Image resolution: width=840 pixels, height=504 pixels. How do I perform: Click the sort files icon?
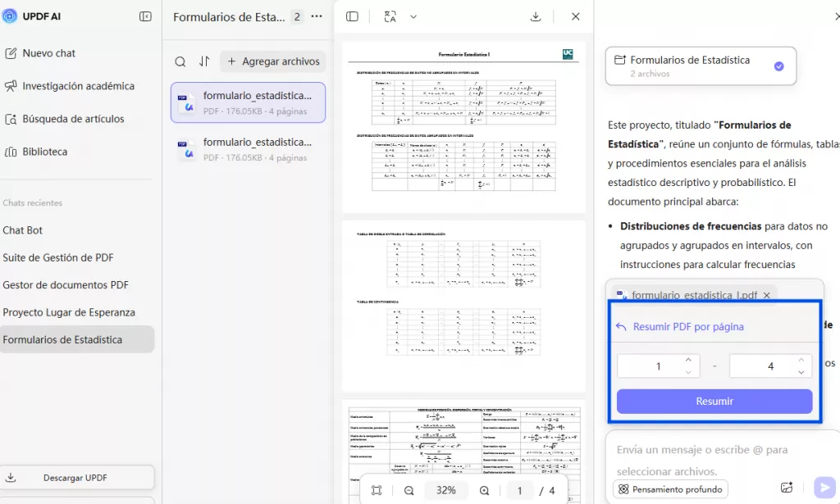[204, 61]
